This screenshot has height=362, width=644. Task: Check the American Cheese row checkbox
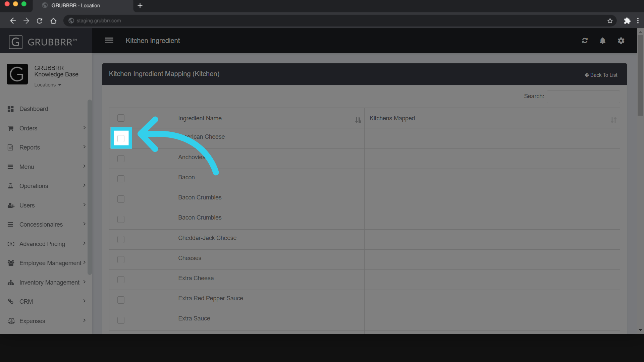pos(121,138)
